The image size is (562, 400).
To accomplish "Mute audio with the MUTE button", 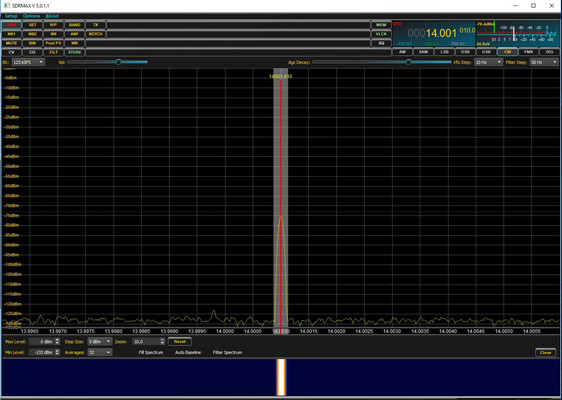I will [x=11, y=43].
